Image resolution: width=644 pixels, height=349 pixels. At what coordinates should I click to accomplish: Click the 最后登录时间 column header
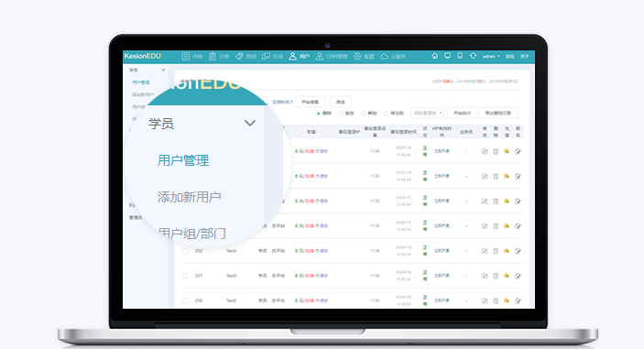[403, 132]
